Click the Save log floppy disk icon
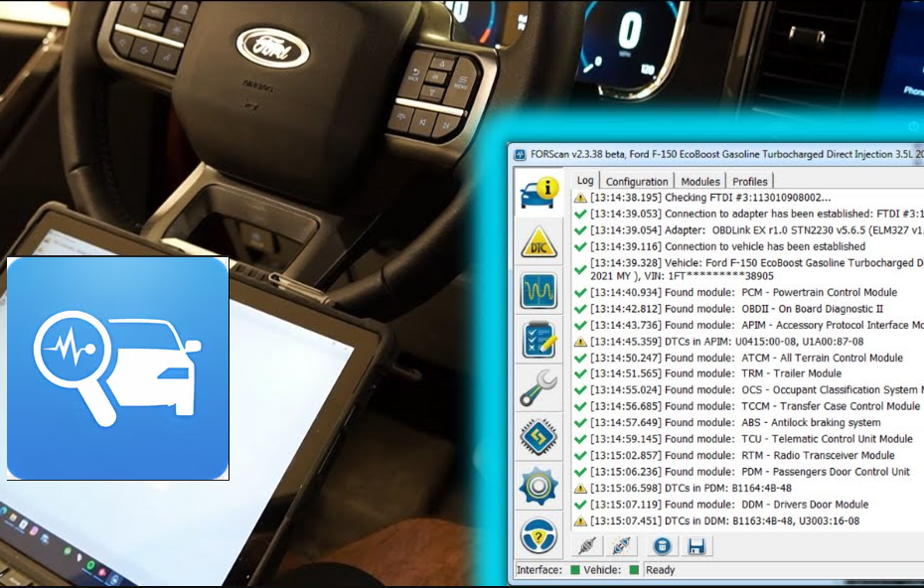The image size is (924, 588). pos(695,546)
